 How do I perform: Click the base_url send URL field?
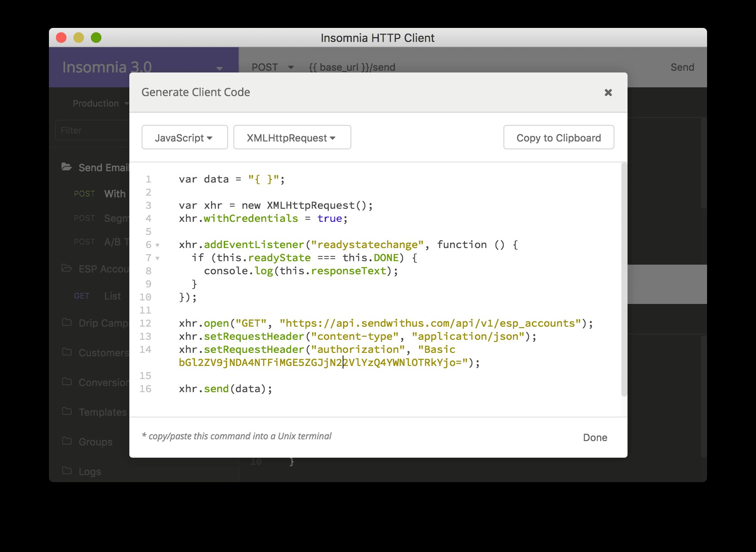[x=352, y=67]
